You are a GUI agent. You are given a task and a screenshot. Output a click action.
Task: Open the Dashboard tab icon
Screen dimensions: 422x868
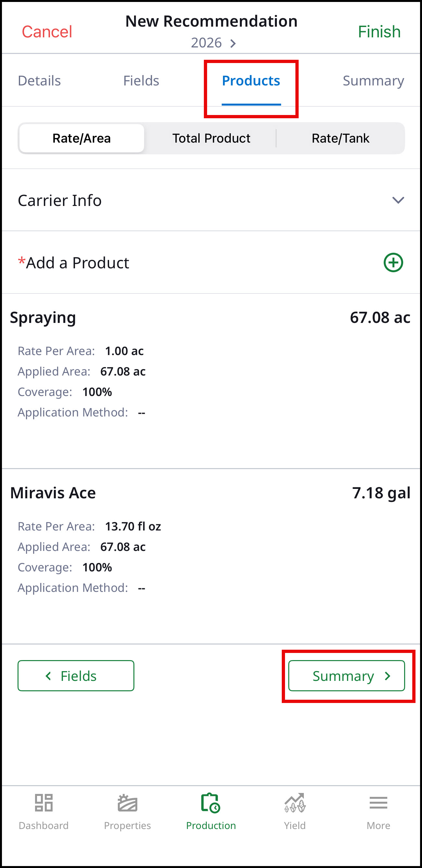coord(44,802)
